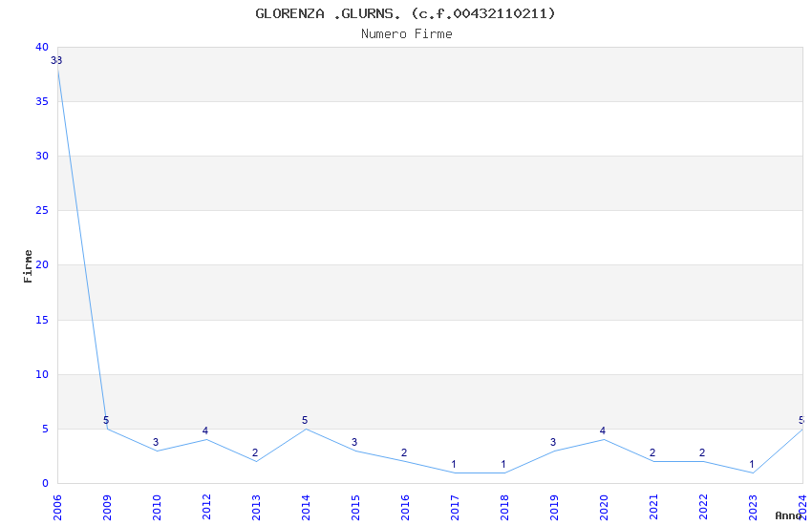Click data value 4 for year 2020
Screen dimensions: 812x525
click(603, 430)
